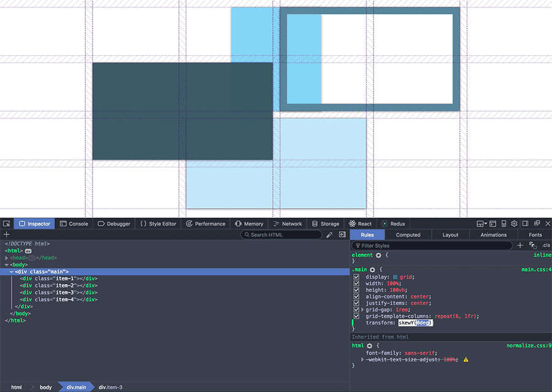This screenshot has height=392, width=552.
Task: Activate the element picker tool
Action: 6,224
